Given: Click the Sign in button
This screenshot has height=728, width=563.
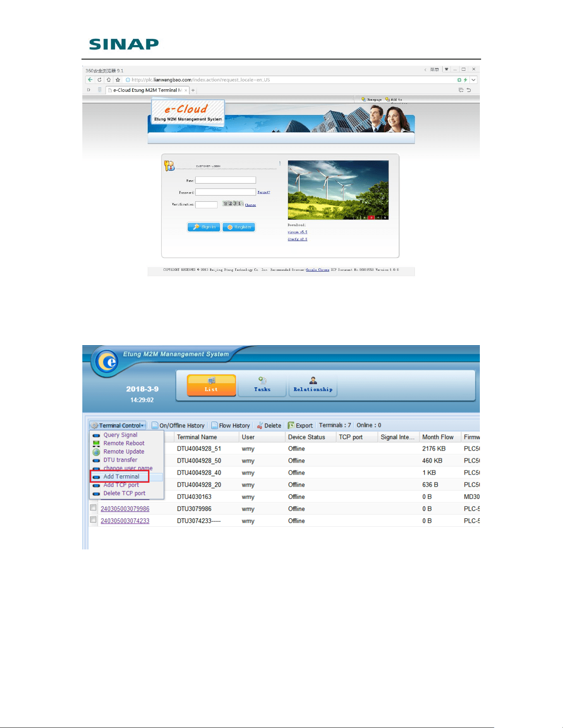Looking at the screenshot, I should [x=204, y=227].
